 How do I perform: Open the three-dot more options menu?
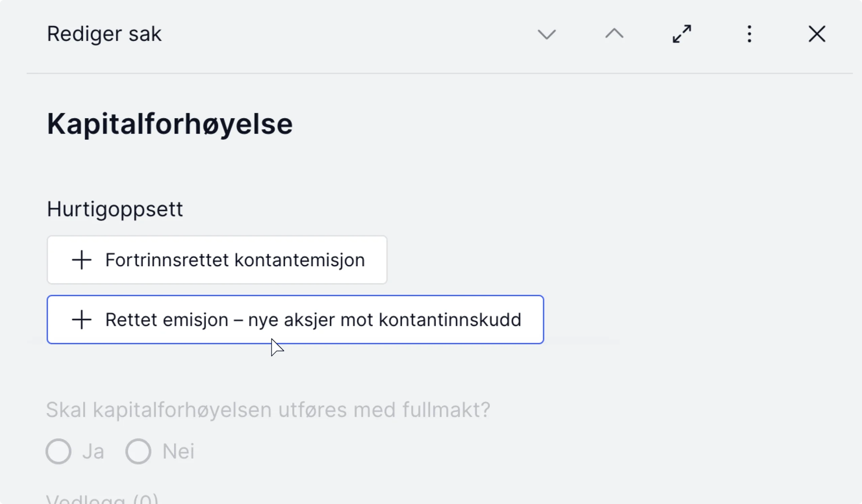[749, 34]
